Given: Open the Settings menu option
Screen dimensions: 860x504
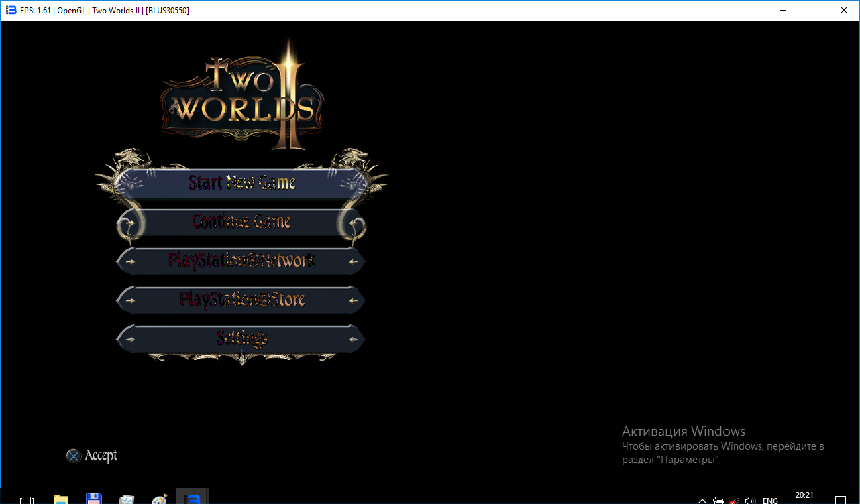Looking at the screenshot, I should click(241, 338).
